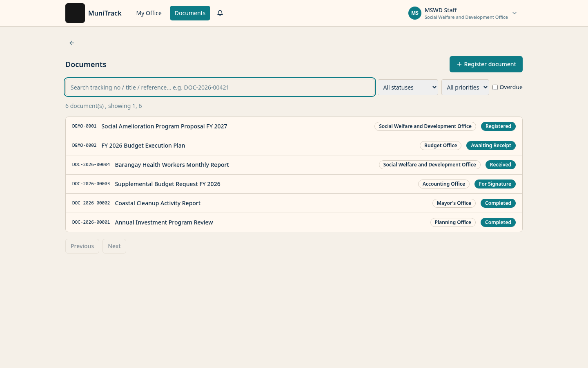Click the Received status badge

click(x=501, y=165)
